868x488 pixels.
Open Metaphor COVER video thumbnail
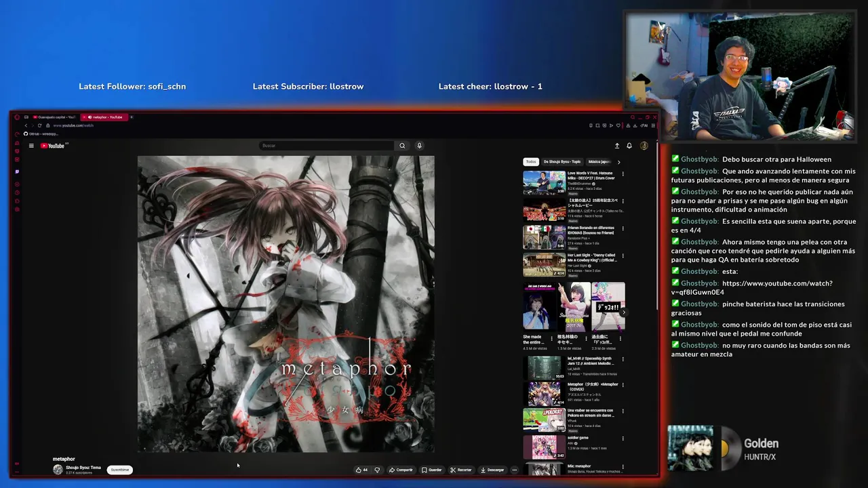tap(544, 394)
